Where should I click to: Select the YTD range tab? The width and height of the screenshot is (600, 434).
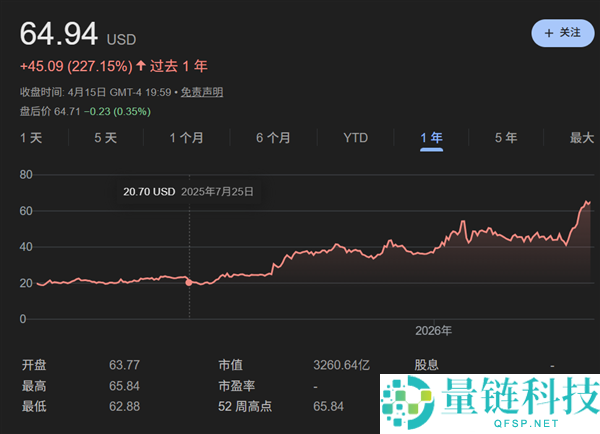coord(355,137)
